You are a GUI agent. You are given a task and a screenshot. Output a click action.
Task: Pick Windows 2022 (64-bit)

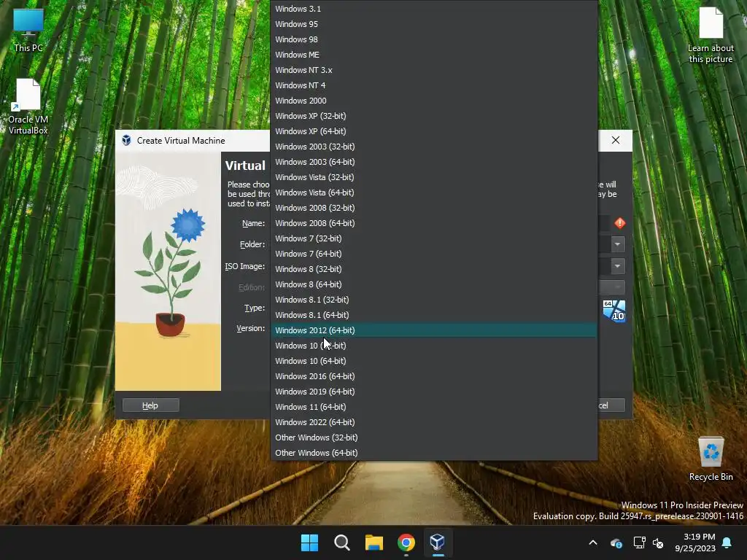[x=433, y=422]
